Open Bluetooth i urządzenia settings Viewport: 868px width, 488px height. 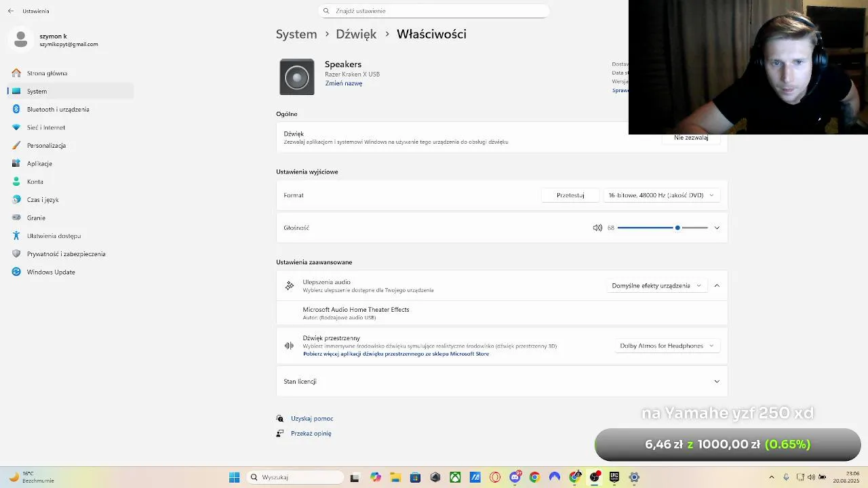coord(71,109)
